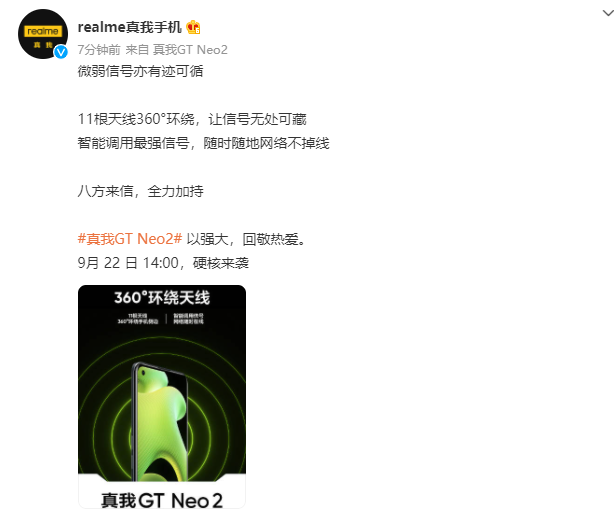
Task: Open the realme真我手机 account name
Action: coord(130,27)
